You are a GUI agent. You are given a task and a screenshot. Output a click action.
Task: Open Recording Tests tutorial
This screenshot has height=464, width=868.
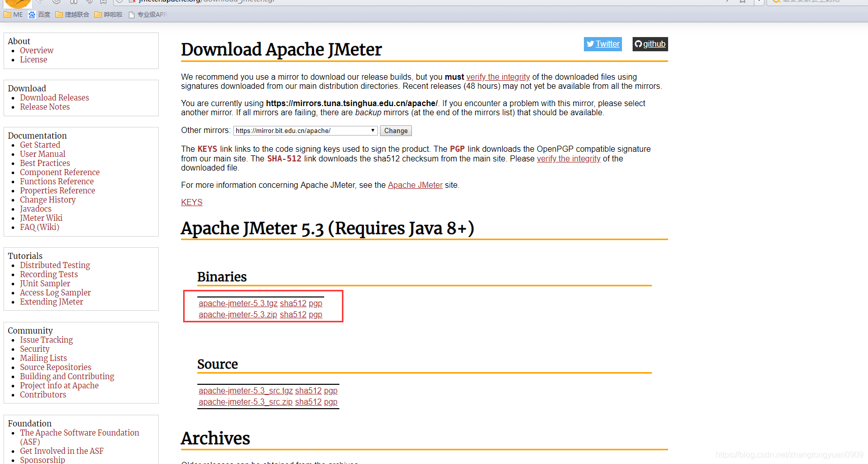point(49,275)
